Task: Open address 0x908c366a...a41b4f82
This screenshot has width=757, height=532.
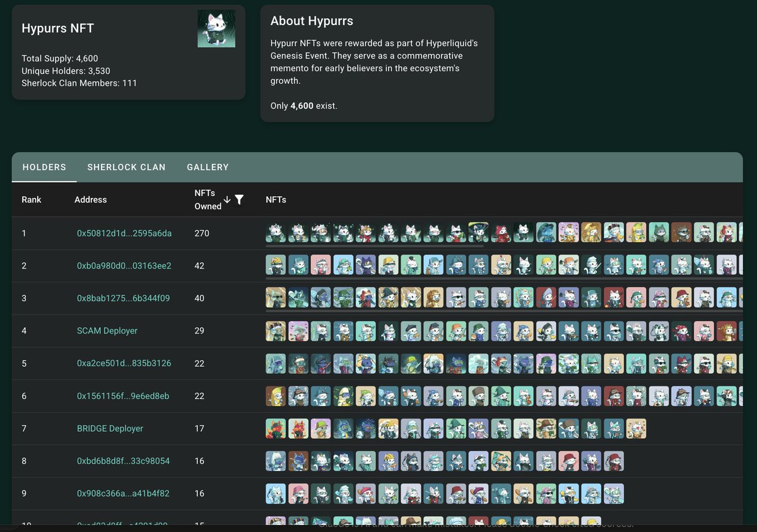Action: pyautogui.click(x=123, y=494)
